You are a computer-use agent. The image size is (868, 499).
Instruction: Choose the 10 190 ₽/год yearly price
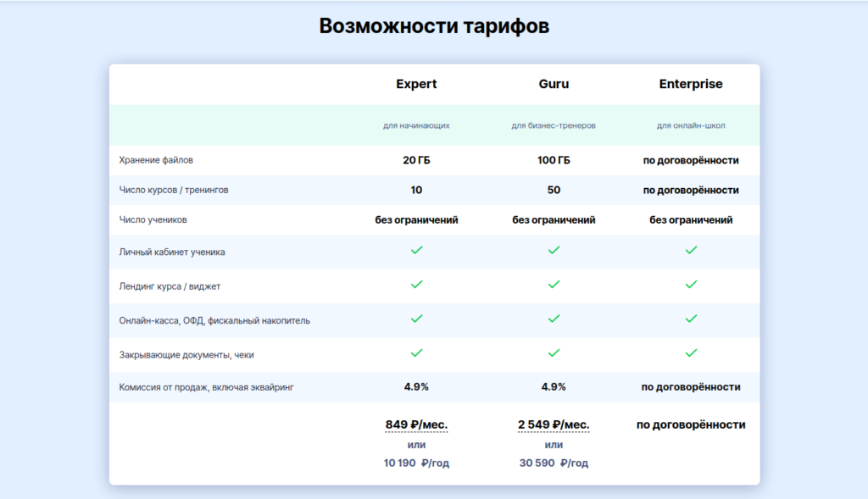pyautogui.click(x=416, y=463)
